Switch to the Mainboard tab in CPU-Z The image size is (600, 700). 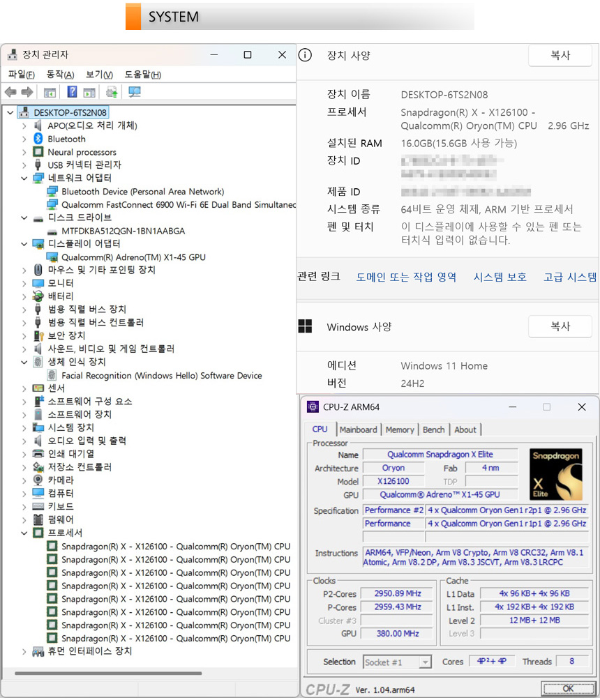tap(358, 429)
